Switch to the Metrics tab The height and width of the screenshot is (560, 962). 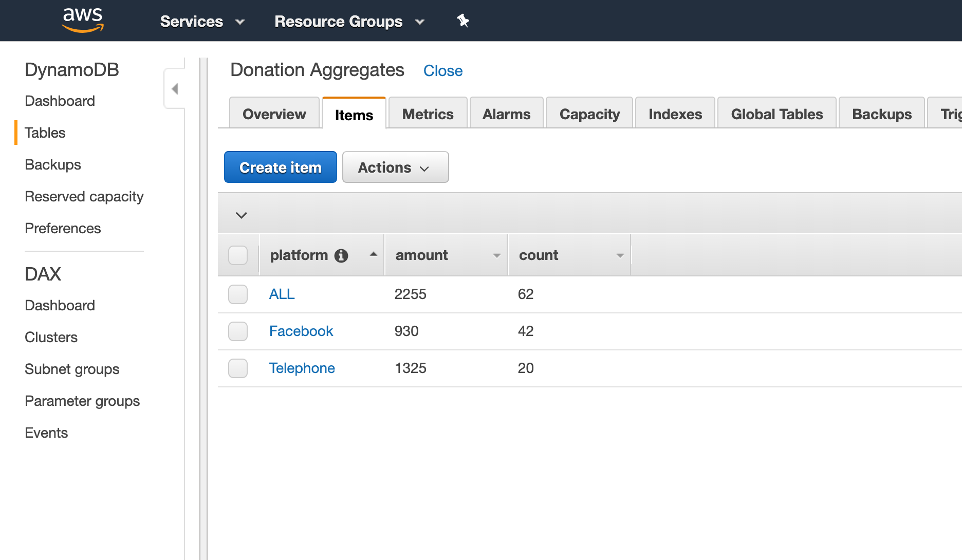pos(428,114)
